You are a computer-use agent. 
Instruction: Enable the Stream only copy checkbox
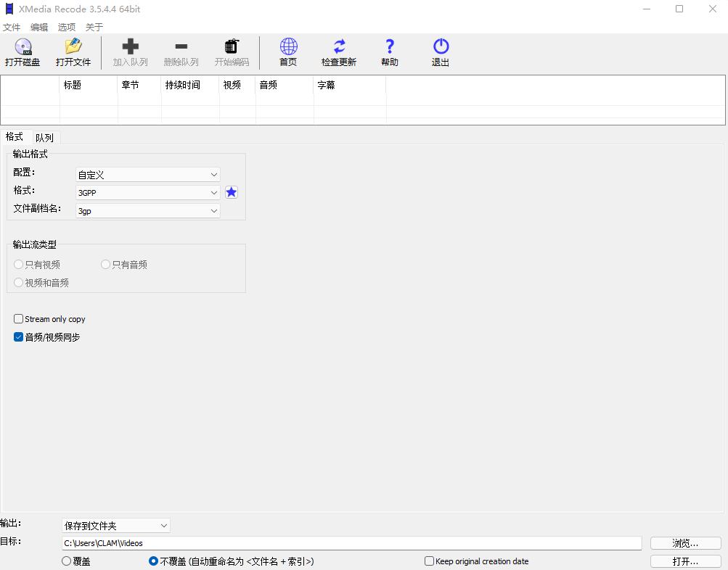coord(18,318)
